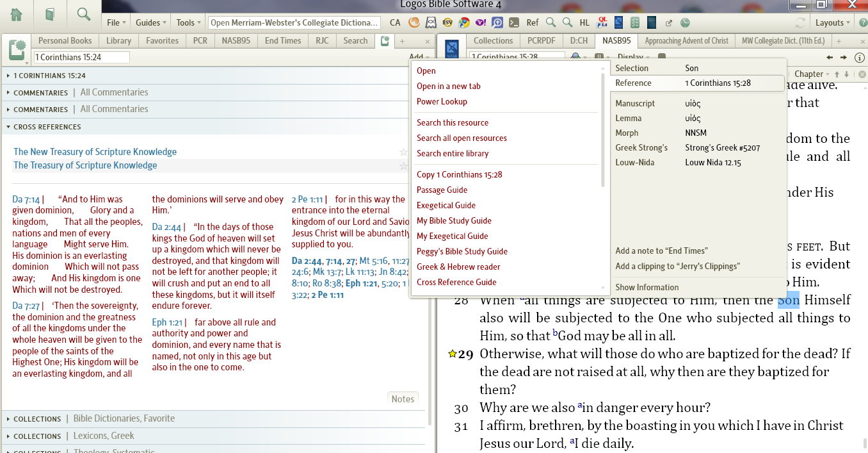Choose Greek & Hebrew reader menu item
The width and height of the screenshot is (868, 453).
click(458, 267)
